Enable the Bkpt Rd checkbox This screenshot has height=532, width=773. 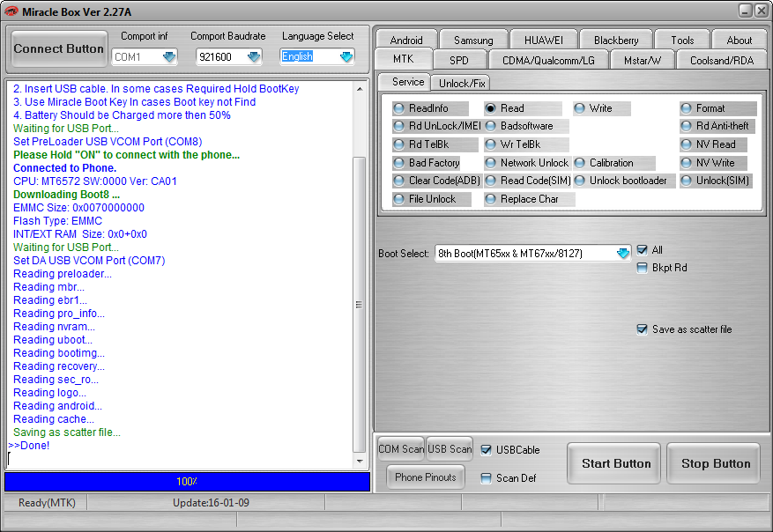pyautogui.click(x=642, y=268)
